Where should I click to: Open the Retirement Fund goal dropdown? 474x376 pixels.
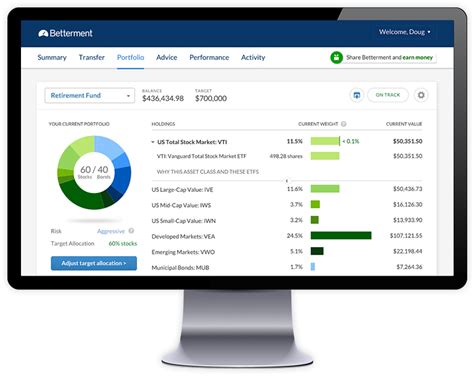tap(90, 95)
